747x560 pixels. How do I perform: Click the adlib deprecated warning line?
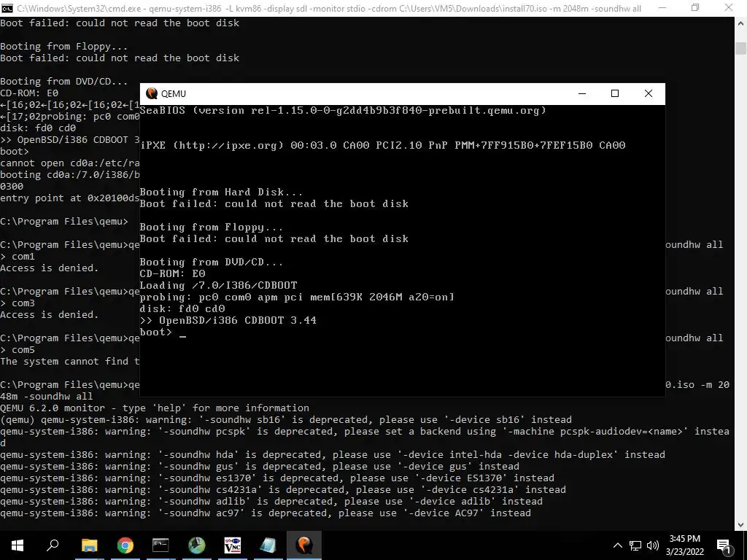(x=271, y=502)
